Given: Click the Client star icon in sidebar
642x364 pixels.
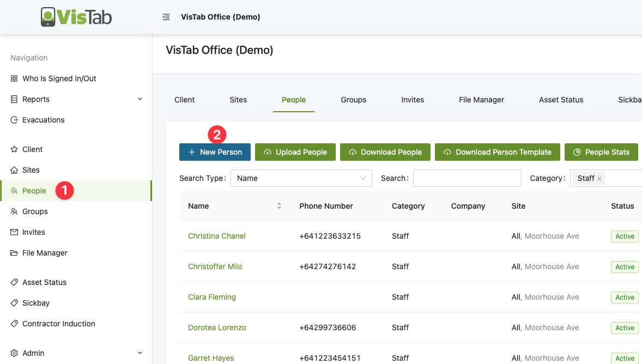Looking at the screenshot, I should tap(14, 149).
